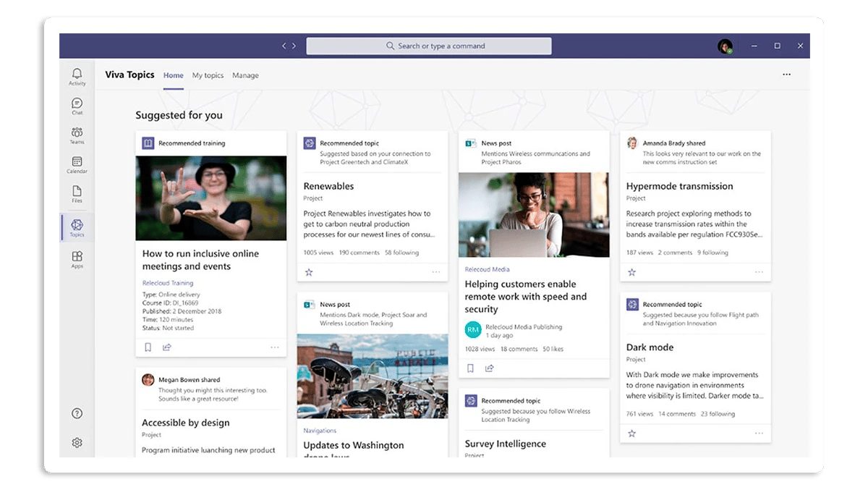The image size is (868, 490).
Task: Bookmark the inclusive online meetings training
Action: pos(148,347)
